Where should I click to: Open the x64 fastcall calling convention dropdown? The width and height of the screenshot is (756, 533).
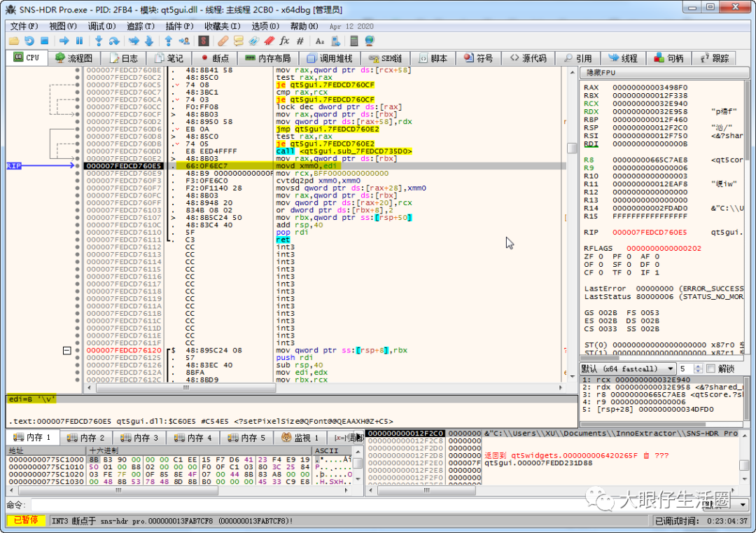tap(628, 368)
